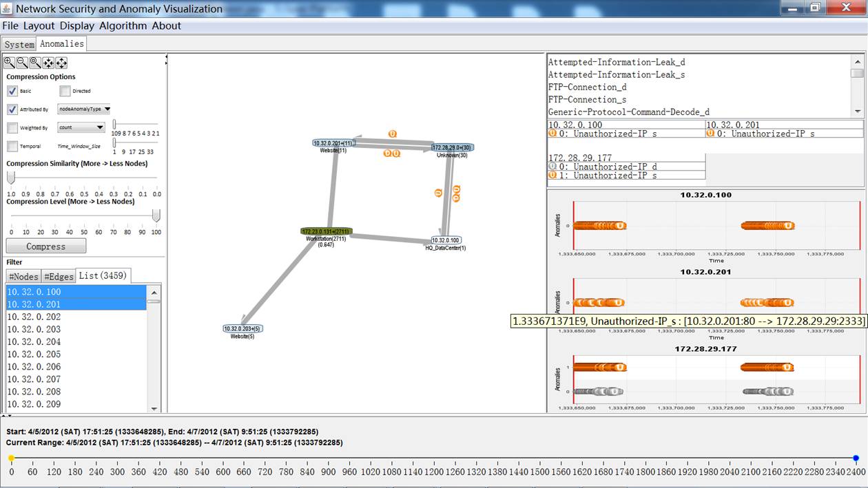This screenshot has height=488, width=868.
Task: Click the expand layout outward-arrows icon
Action: pos(61,63)
